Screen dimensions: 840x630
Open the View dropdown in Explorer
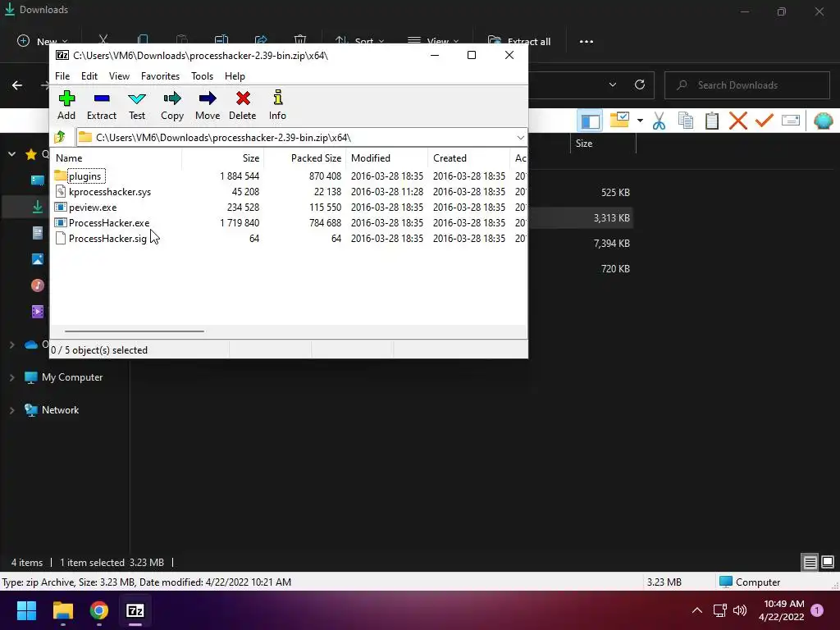click(x=433, y=41)
